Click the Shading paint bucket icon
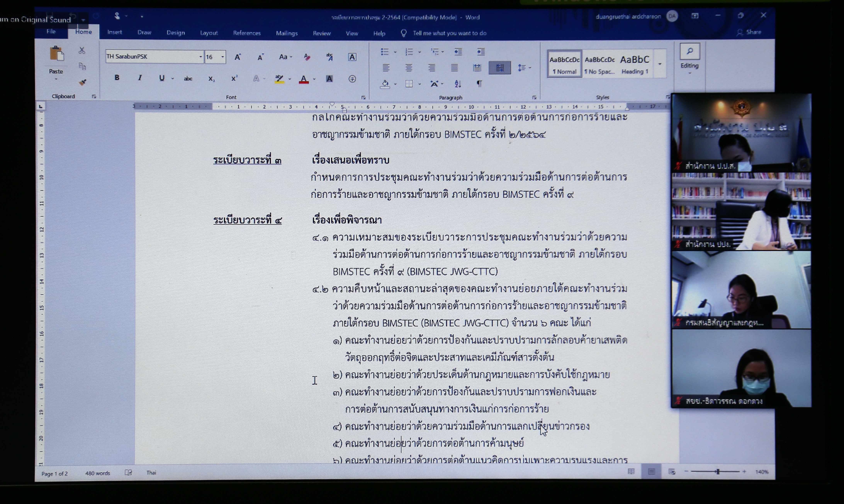Viewport: 844px width, 504px height. click(385, 84)
